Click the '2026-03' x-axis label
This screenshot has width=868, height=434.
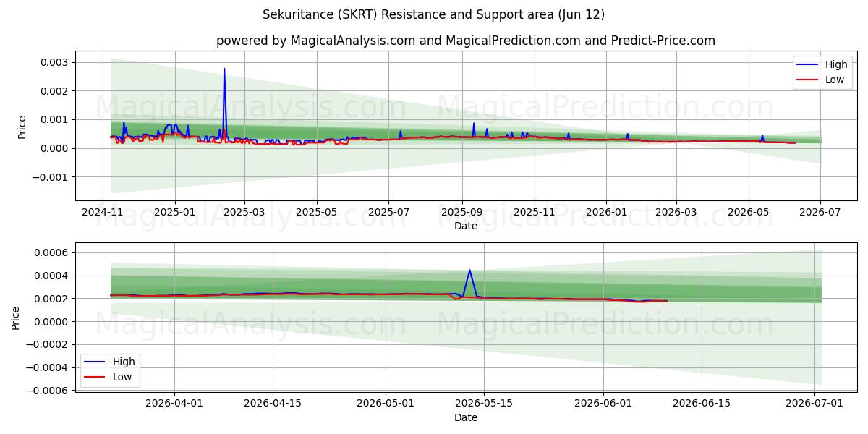676,212
